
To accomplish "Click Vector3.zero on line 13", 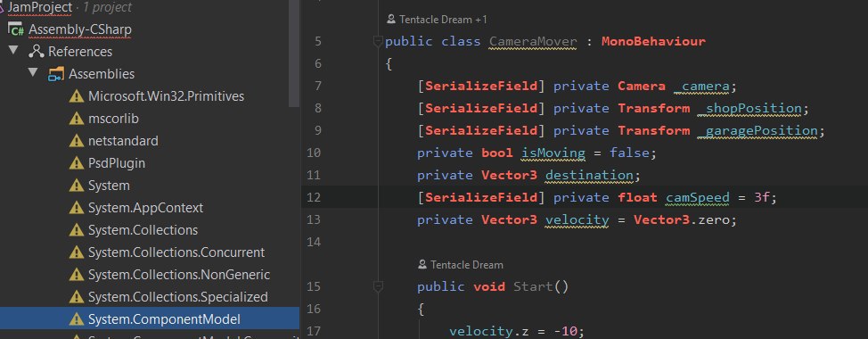I will (x=682, y=220).
